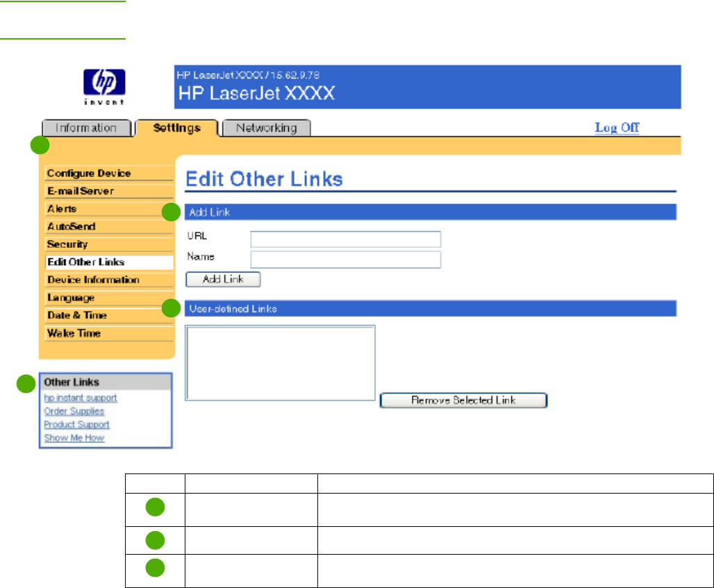The width and height of the screenshot is (714, 588).
Task: Open Date & Time settings
Action: 109,315
